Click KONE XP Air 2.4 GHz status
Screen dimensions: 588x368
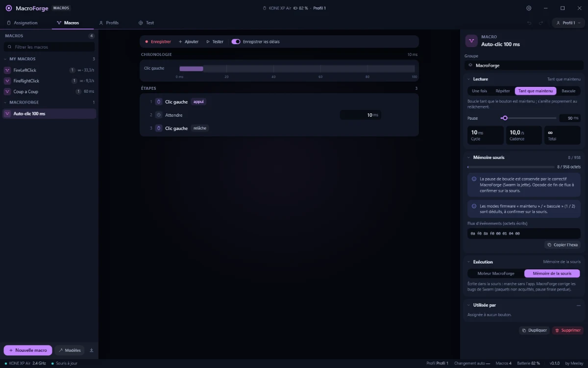click(25, 363)
